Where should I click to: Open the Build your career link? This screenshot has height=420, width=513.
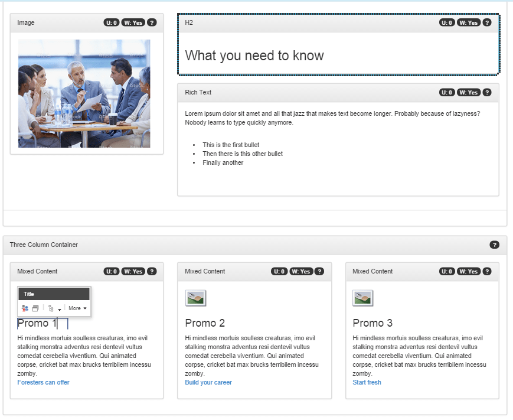pos(208,382)
